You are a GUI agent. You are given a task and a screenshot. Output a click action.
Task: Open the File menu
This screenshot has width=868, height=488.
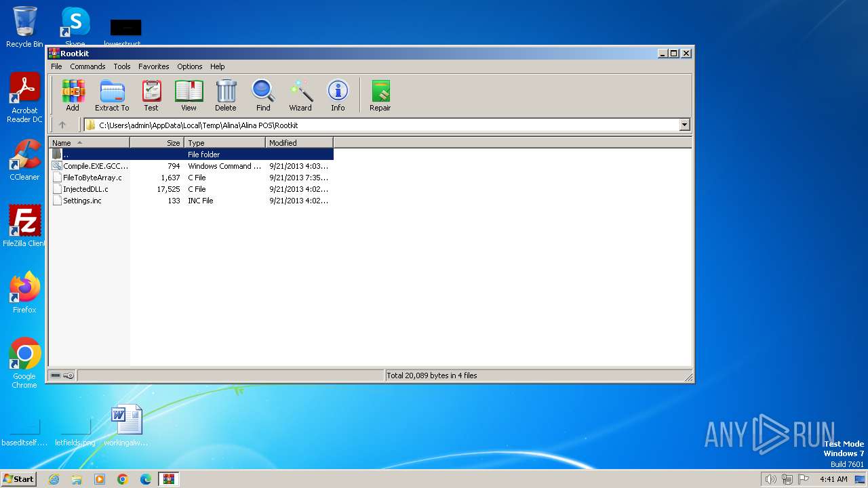(56, 66)
